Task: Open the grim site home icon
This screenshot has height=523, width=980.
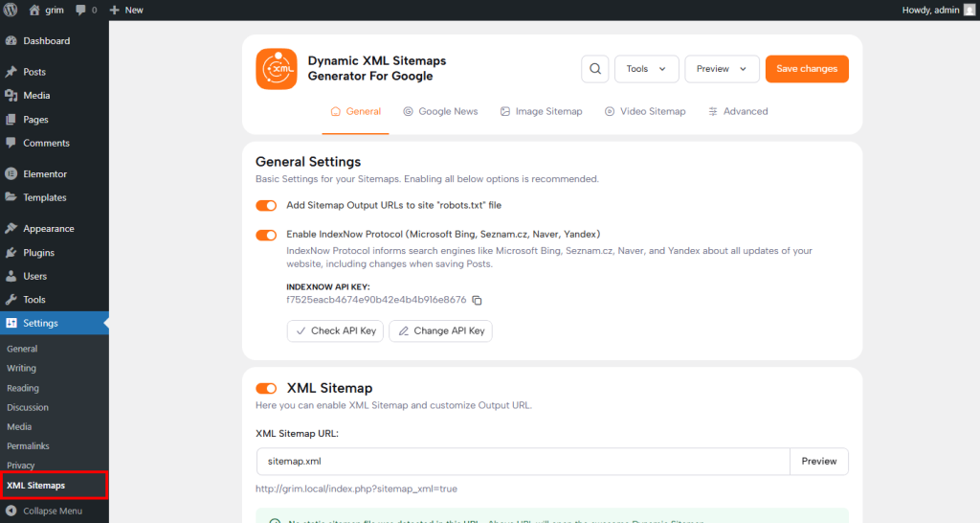Action: [x=34, y=10]
